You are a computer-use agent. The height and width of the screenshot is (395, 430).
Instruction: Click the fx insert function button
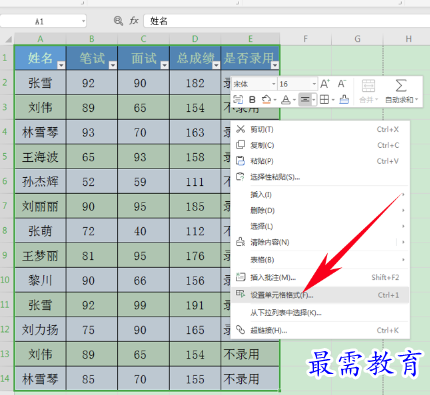(x=134, y=21)
